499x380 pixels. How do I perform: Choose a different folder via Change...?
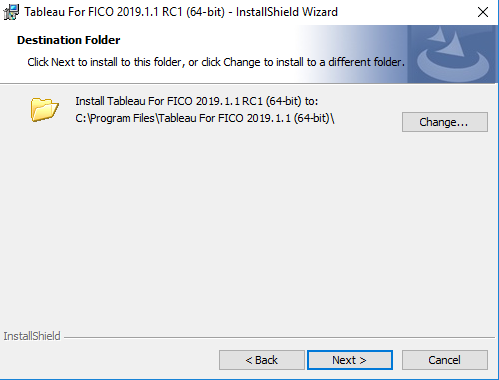(x=445, y=122)
